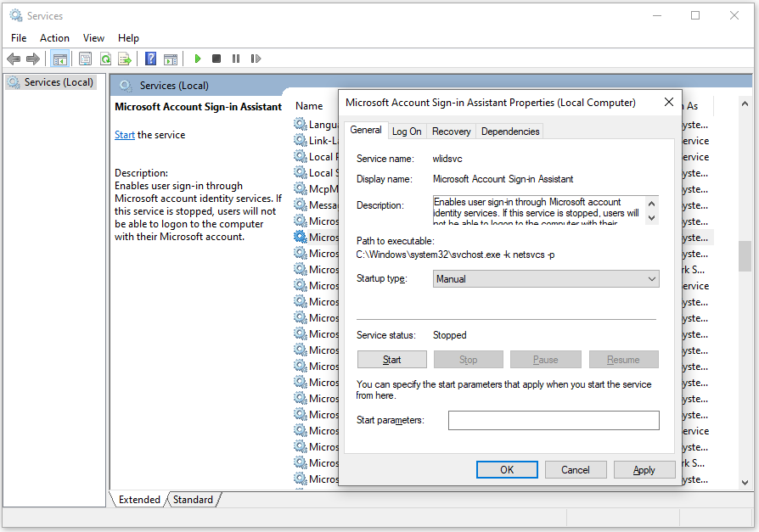The image size is (759, 532).
Task: Toggle the Show/Hide Console Tree icon
Action: click(x=60, y=59)
